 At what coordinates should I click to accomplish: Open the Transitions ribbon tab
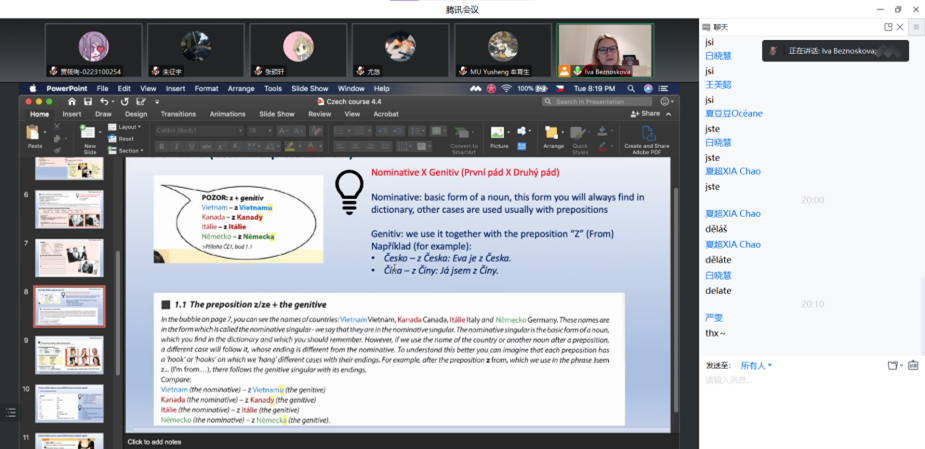pyautogui.click(x=178, y=114)
